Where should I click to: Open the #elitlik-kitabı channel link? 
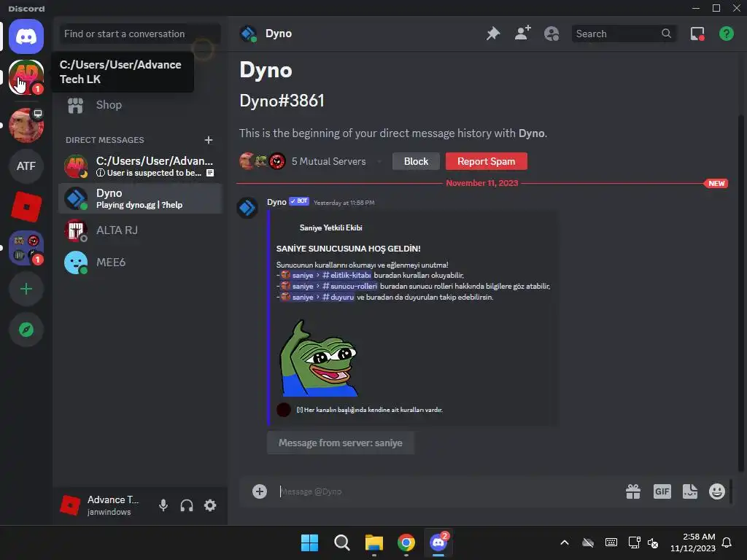point(326,275)
